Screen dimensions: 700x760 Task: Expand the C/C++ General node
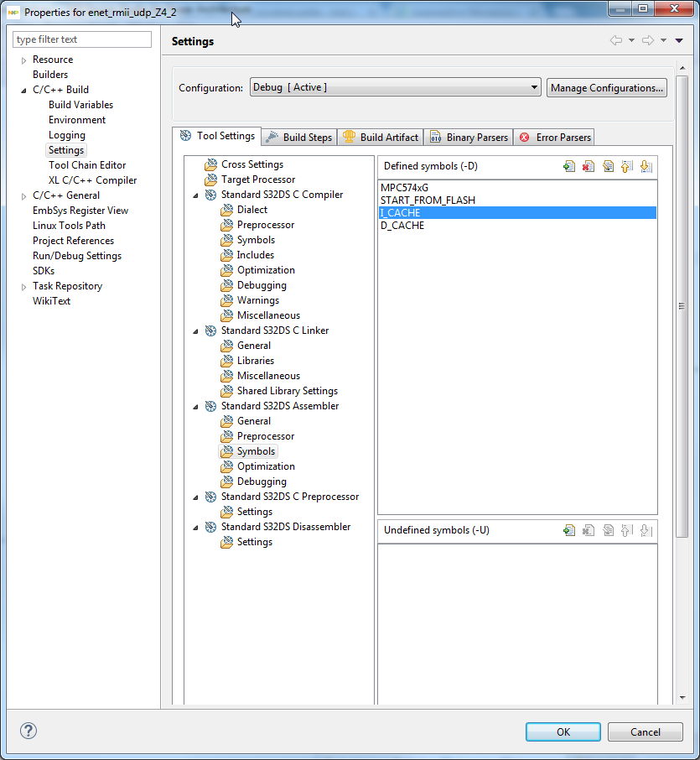pos(23,195)
